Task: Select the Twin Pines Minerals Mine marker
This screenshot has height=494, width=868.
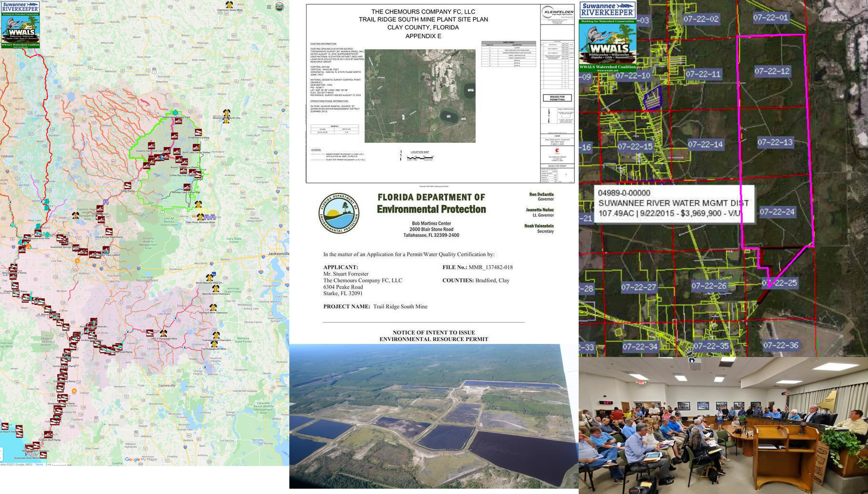Action: click(x=200, y=217)
